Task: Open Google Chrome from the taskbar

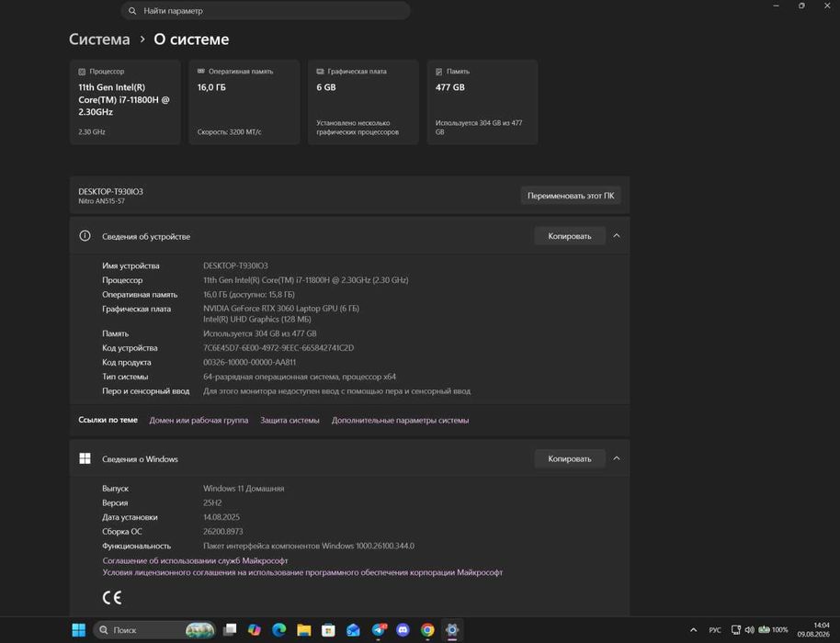Action: click(x=427, y=630)
